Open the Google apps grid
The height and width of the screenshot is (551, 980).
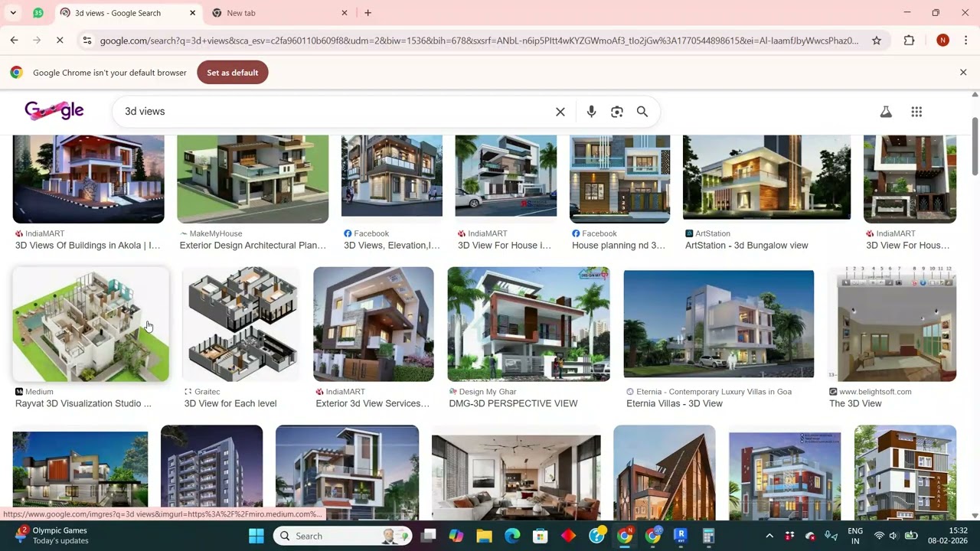(x=916, y=112)
